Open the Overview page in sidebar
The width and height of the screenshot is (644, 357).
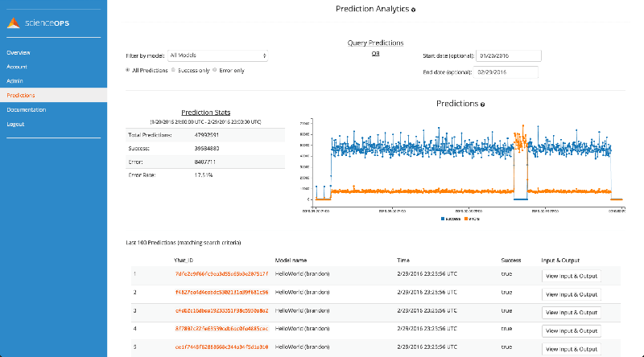pyautogui.click(x=19, y=52)
